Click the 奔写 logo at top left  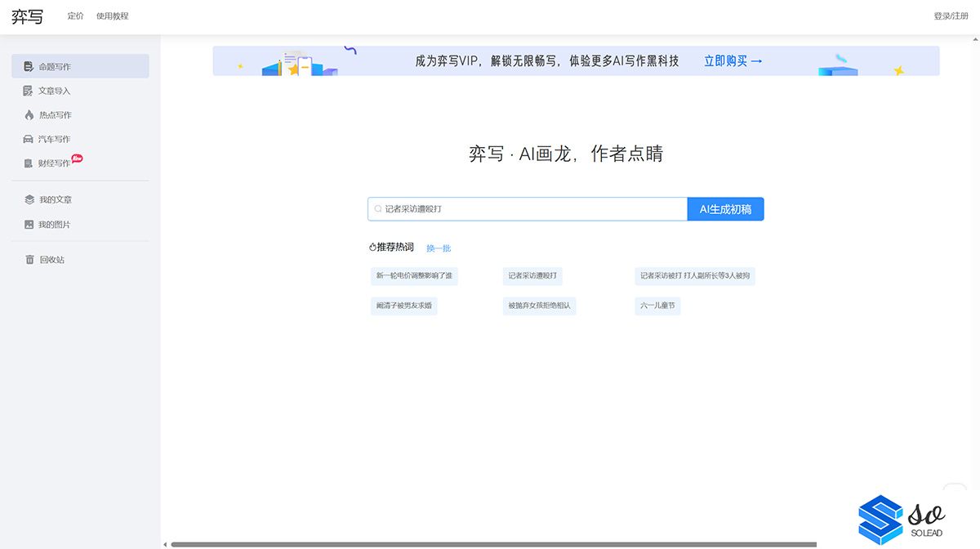tap(27, 16)
